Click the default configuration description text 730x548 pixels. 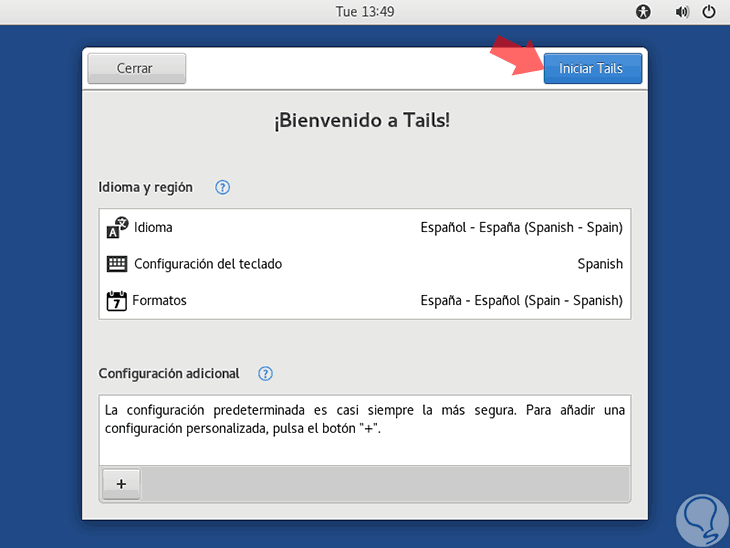(365, 419)
